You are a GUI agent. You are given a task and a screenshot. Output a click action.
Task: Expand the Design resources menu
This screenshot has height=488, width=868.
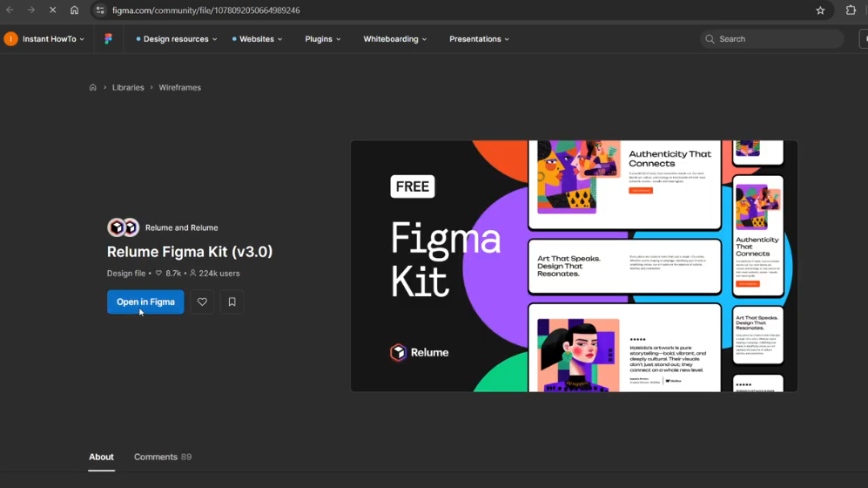[177, 38]
